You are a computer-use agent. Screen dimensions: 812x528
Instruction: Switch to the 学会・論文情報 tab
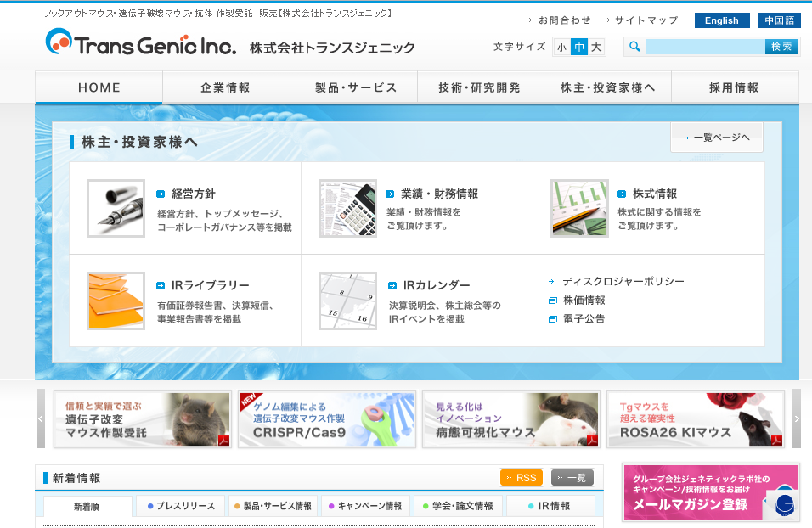(x=459, y=506)
